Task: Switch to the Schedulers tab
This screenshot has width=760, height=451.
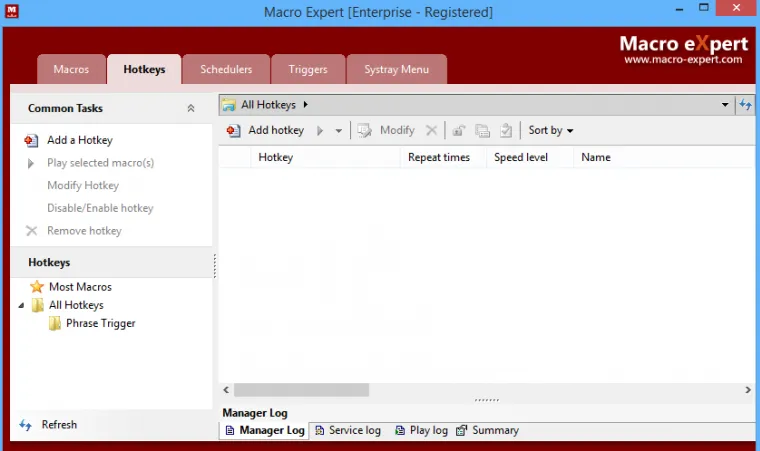Action: 226,69
